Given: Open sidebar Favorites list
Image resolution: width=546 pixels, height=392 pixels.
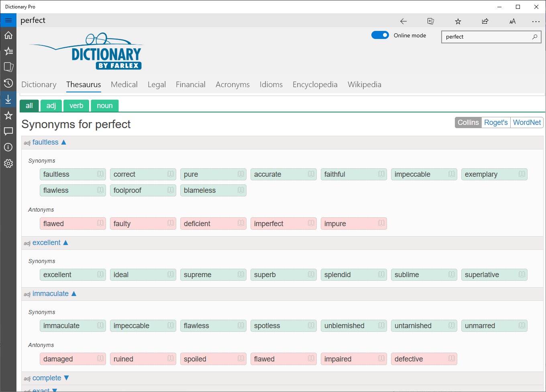Looking at the screenshot, I should (8, 115).
